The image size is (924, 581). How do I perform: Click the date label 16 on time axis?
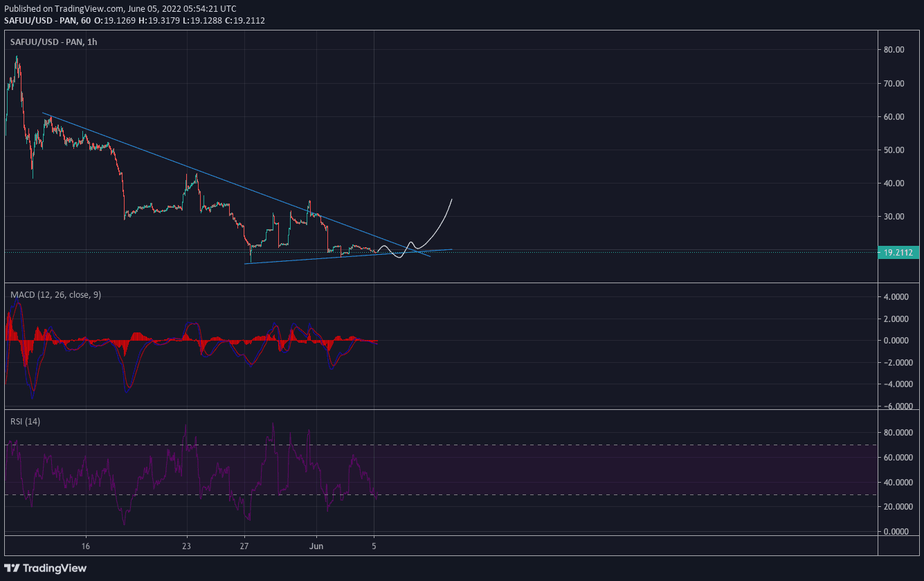click(85, 546)
